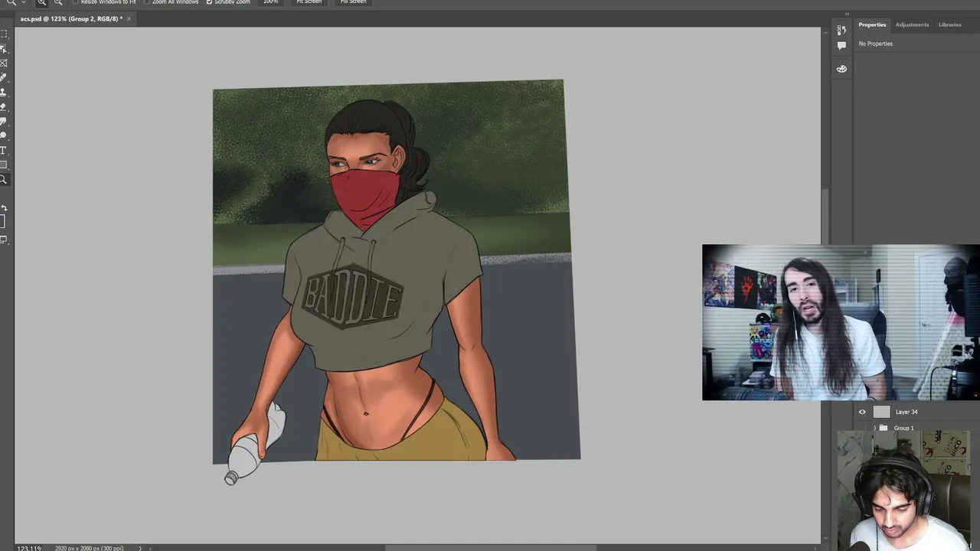
Task: Click the Fit Screen button
Action: click(x=309, y=2)
